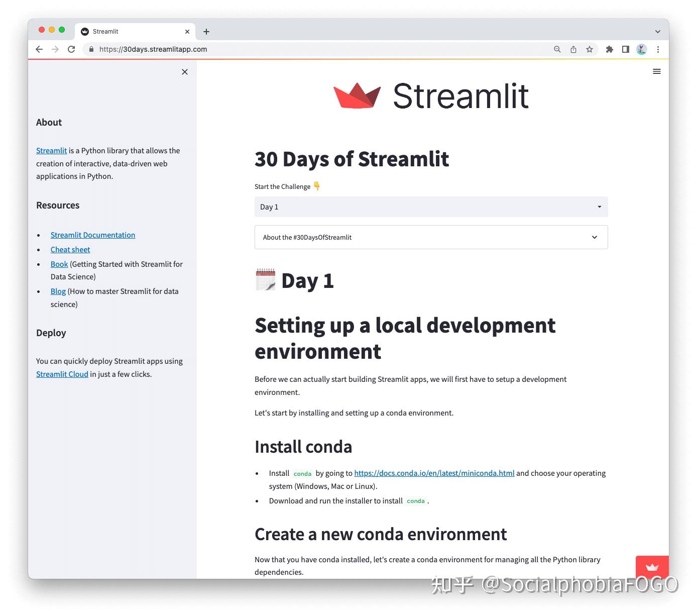Open the browser extensions puzzle icon

click(610, 49)
